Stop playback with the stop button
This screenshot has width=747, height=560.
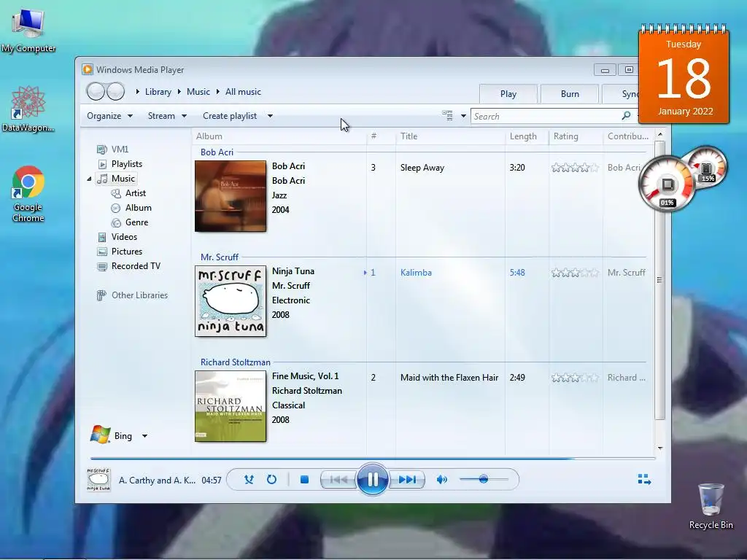[304, 480]
